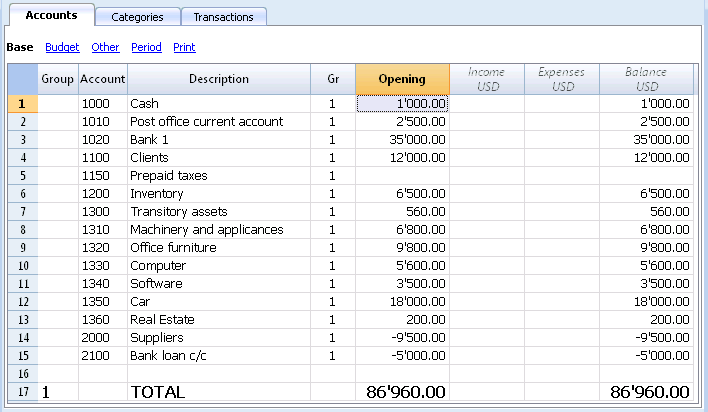Select account number 2100 cell
The height and width of the screenshot is (412, 708).
[103, 356]
